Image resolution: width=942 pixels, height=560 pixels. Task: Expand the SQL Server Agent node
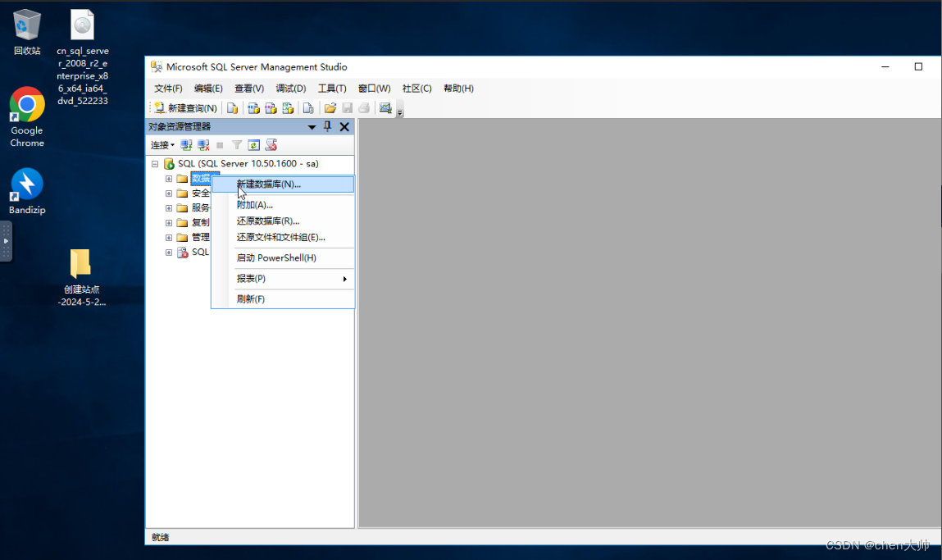[169, 253]
